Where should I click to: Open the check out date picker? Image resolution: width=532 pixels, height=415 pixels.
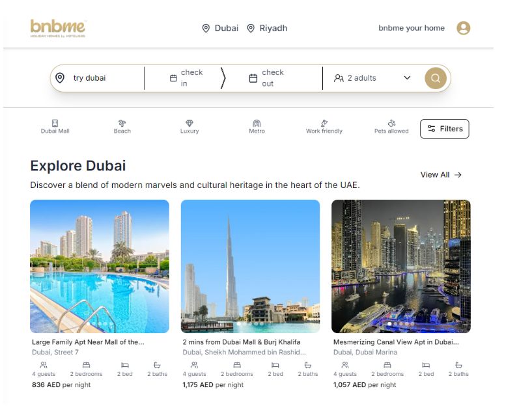[x=267, y=78]
